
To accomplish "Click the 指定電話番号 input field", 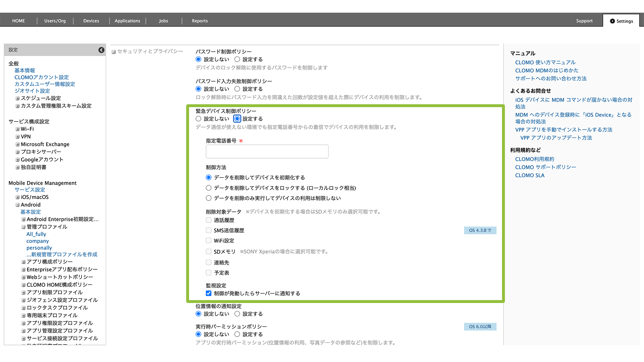I will (267, 152).
